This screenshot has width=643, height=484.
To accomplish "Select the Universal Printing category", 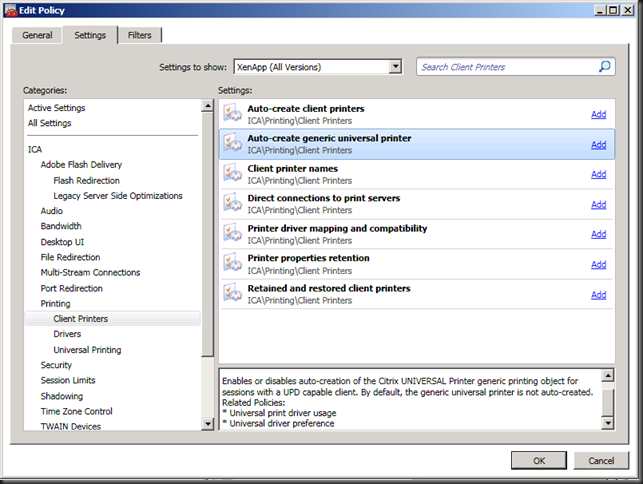I will (x=87, y=350).
